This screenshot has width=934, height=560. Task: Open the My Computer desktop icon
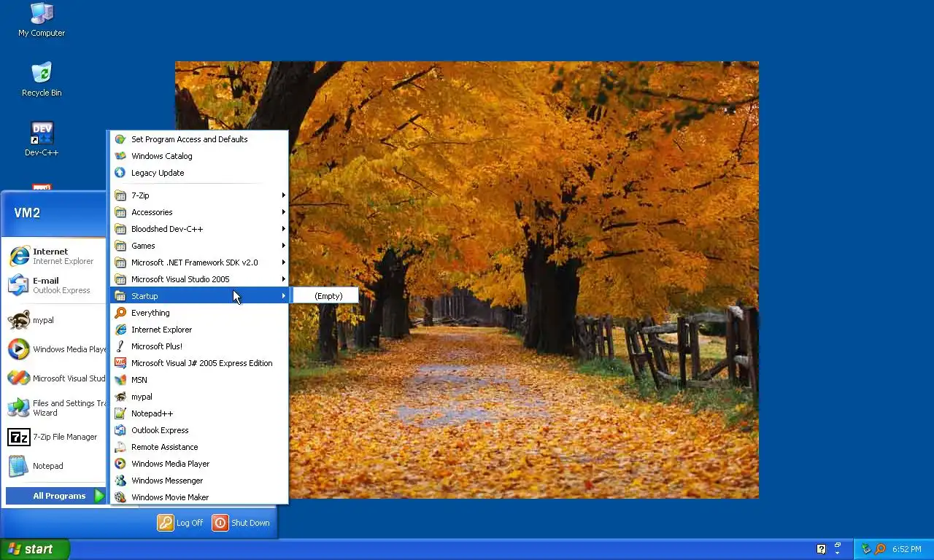(x=42, y=20)
